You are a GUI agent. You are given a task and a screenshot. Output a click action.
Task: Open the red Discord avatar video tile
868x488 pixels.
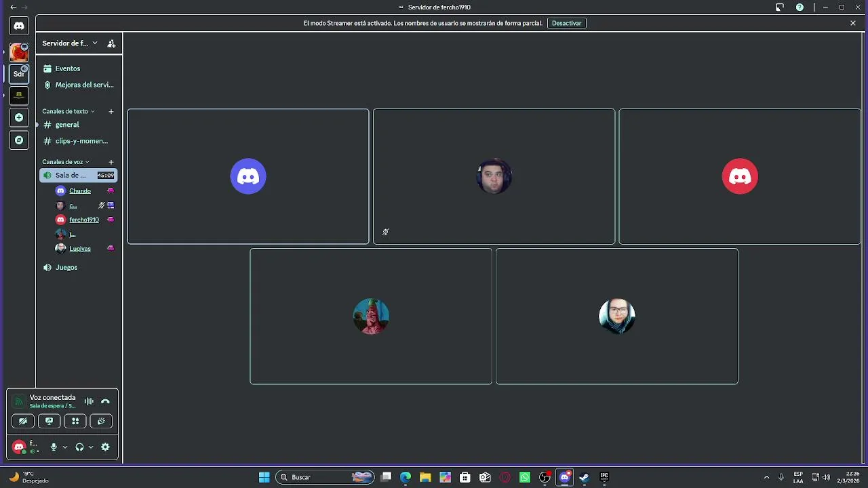740,176
